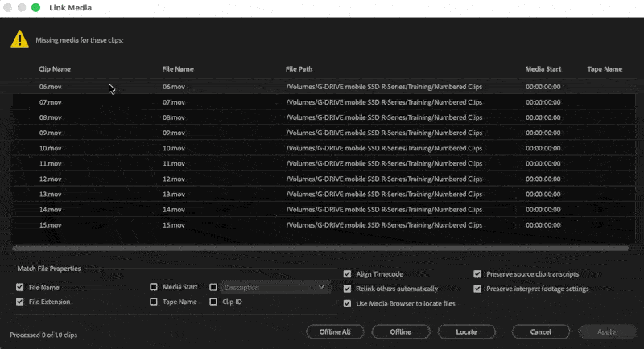This screenshot has width=644, height=349.
Task: Click the Offline button
Action: pos(401,331)
